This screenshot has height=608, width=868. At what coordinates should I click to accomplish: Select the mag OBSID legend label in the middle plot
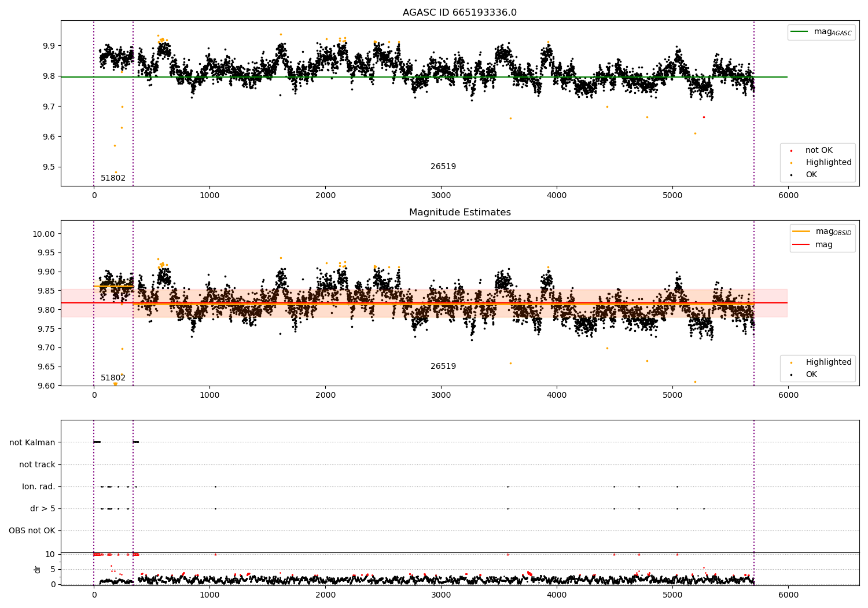[833, 232]
